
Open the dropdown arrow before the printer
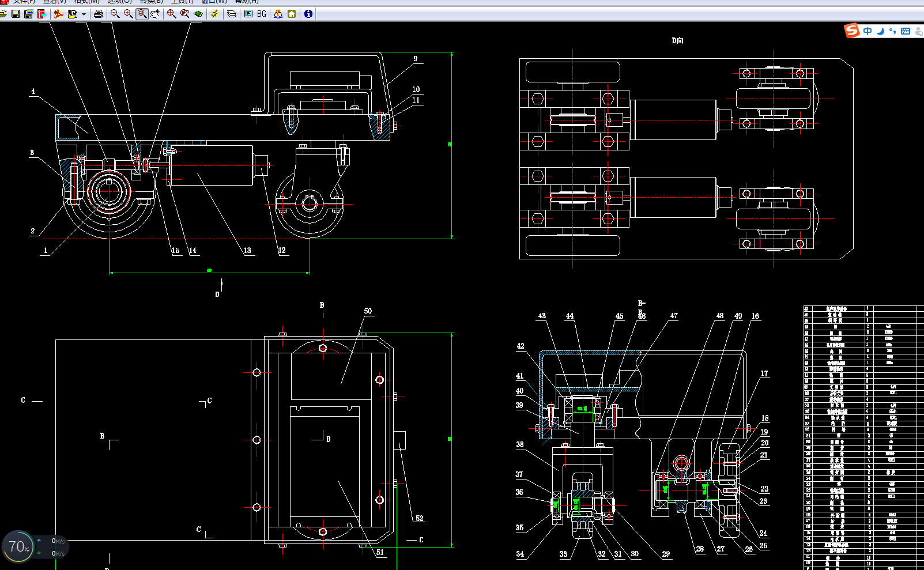[x=84, y=14]
